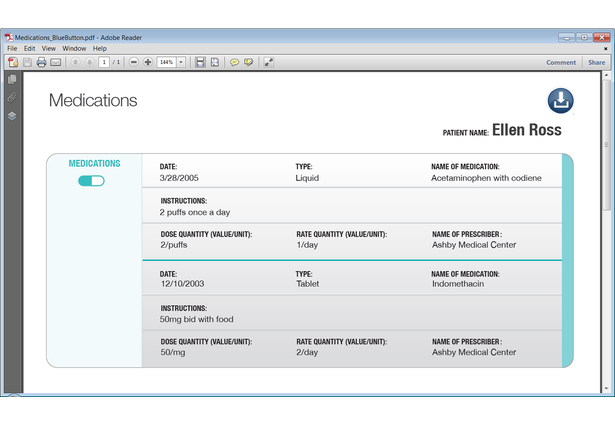
Task: Show layers panel in sidebar
Action: click(x=12, y=116)
